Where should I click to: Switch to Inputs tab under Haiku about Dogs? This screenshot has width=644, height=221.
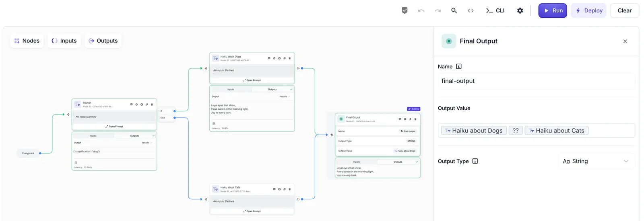tap(231, 90)
